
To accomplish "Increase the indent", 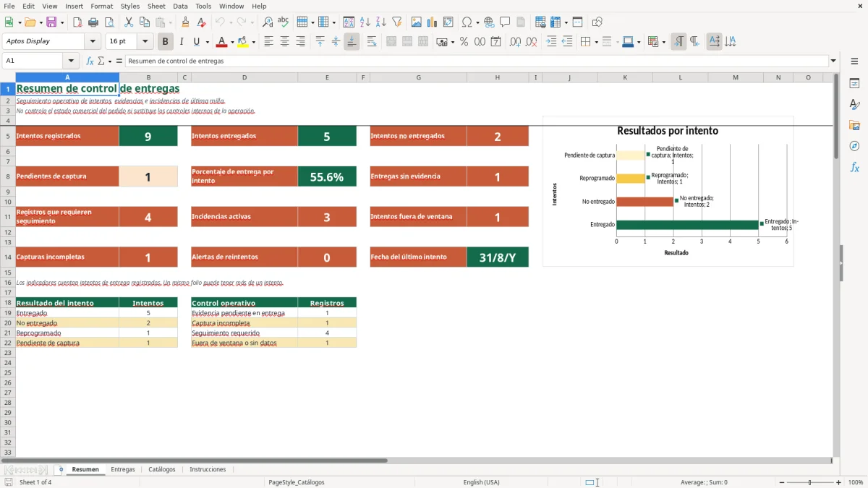I will [551, 42].
